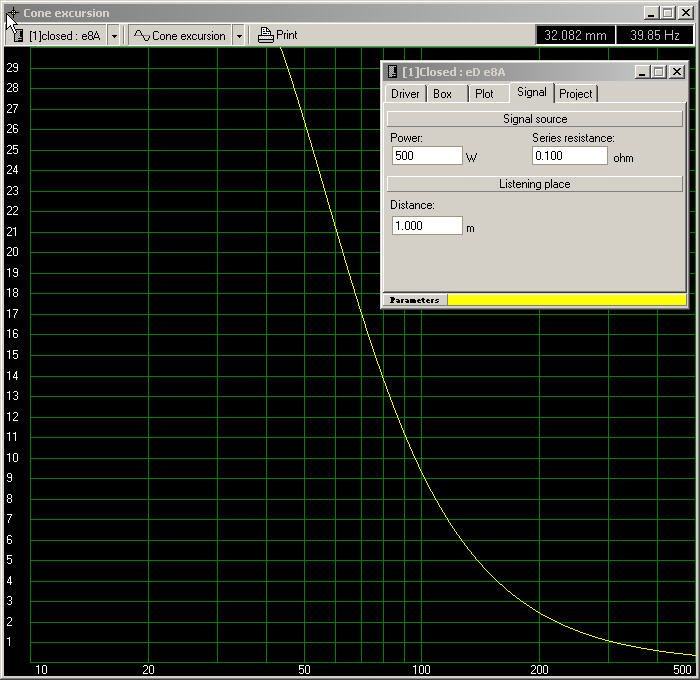Click the Print icon in toolbar
This screenshot has width=700, height=680.
click(265, 35)
